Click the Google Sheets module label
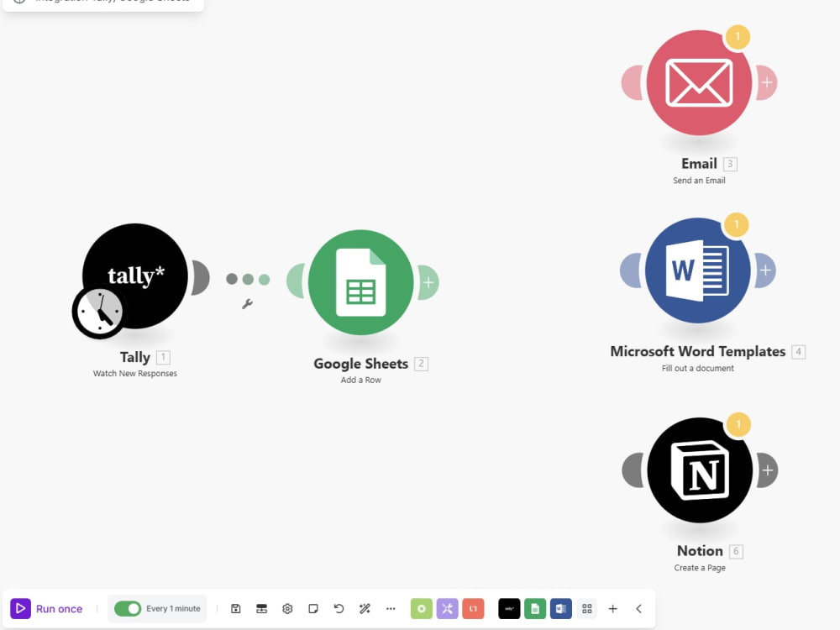 (x=361, y=364)
